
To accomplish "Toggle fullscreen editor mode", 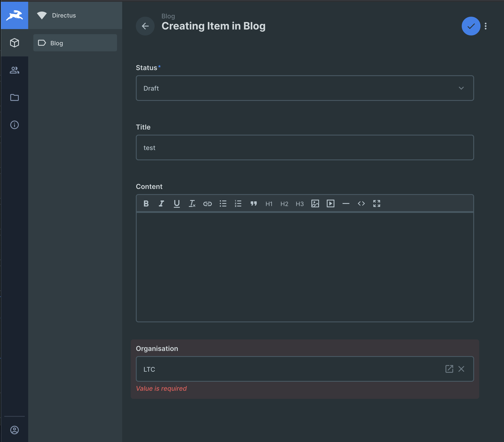I will pos(377,203).
